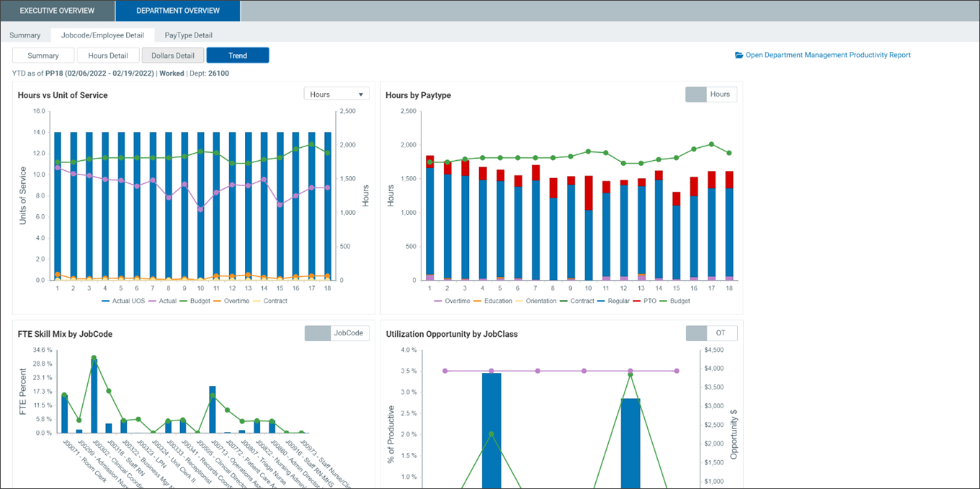This screenshot has width=980, height=489.
Task: Click folder icon beside Open Department Management report
Action: click(739, 55)
